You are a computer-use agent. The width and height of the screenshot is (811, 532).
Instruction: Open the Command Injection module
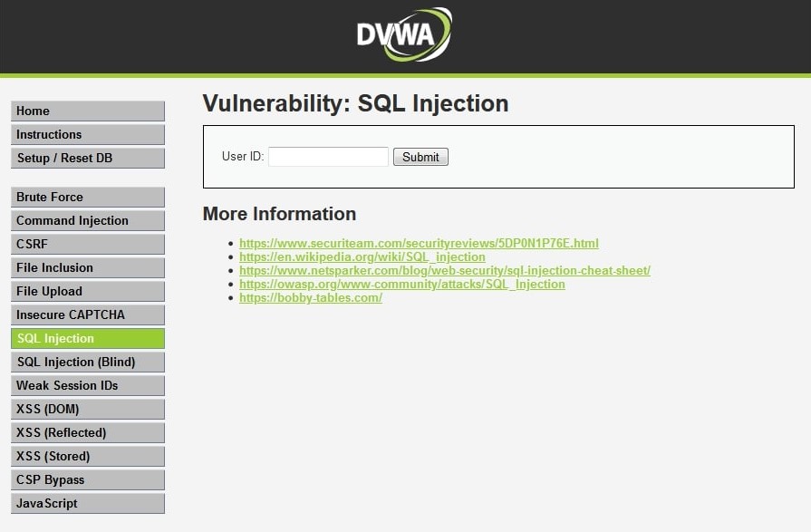[x=88, y=220]
